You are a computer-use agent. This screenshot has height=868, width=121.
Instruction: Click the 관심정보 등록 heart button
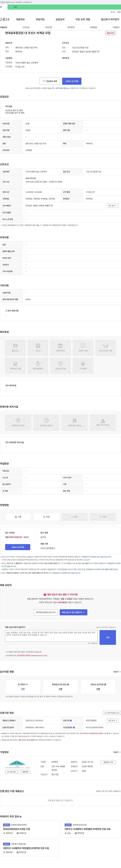[x=50, y=81]
